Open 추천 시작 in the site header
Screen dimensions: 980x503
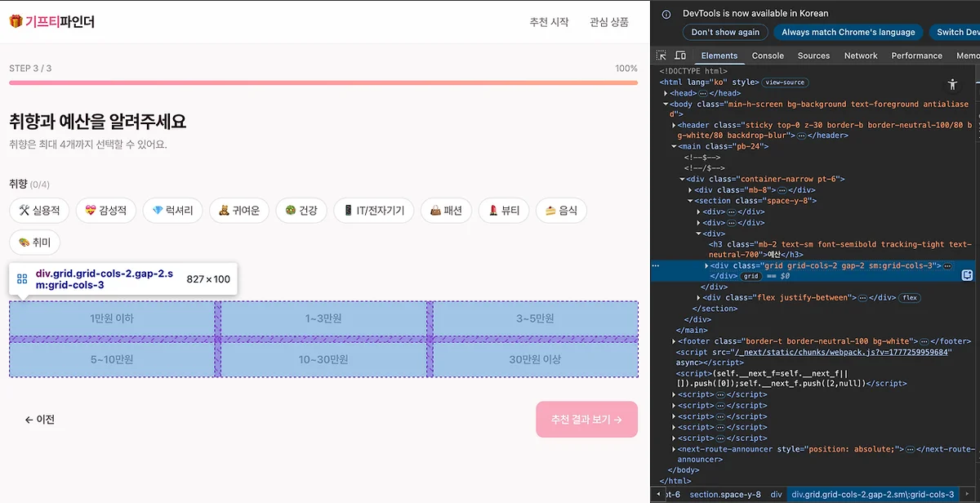(x=549, y=22)
